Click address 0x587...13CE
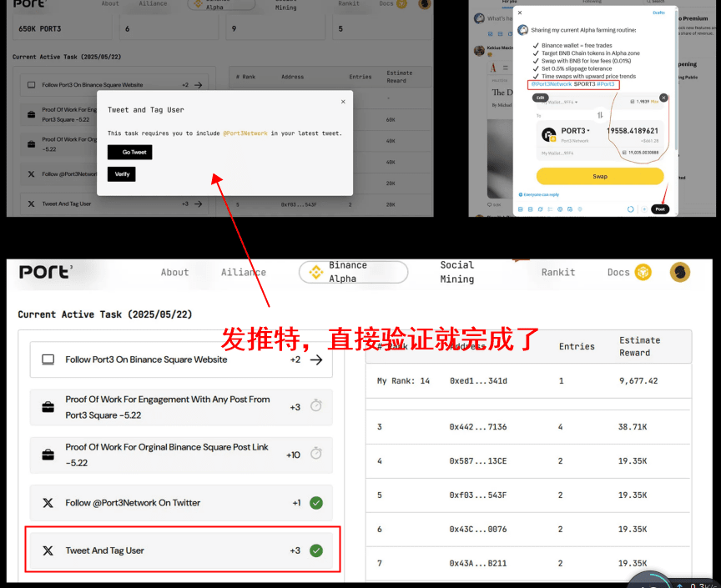721x588 pixels. (478, 460)
